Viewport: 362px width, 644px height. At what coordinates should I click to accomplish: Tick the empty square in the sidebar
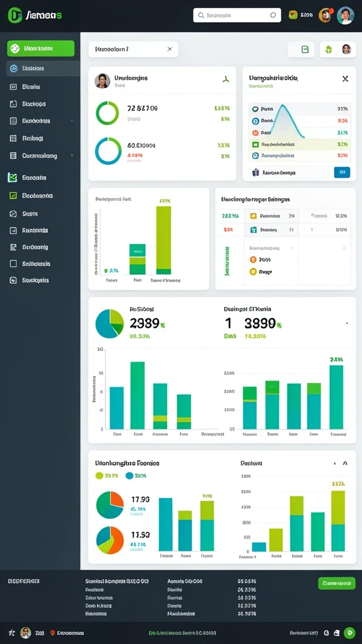tap(13, 264)
